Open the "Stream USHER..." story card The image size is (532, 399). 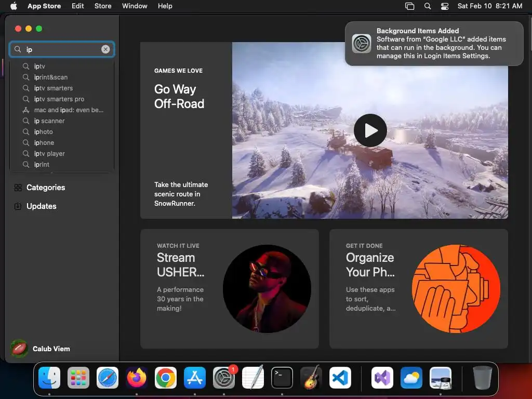[x=229, y=289]
